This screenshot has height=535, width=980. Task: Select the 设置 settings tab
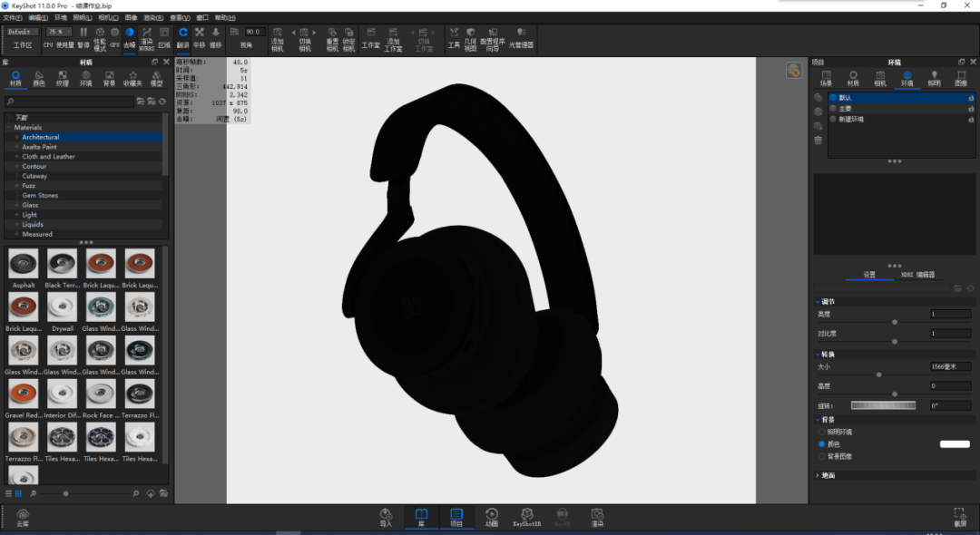pyautogui.click(x=869, y=275)
